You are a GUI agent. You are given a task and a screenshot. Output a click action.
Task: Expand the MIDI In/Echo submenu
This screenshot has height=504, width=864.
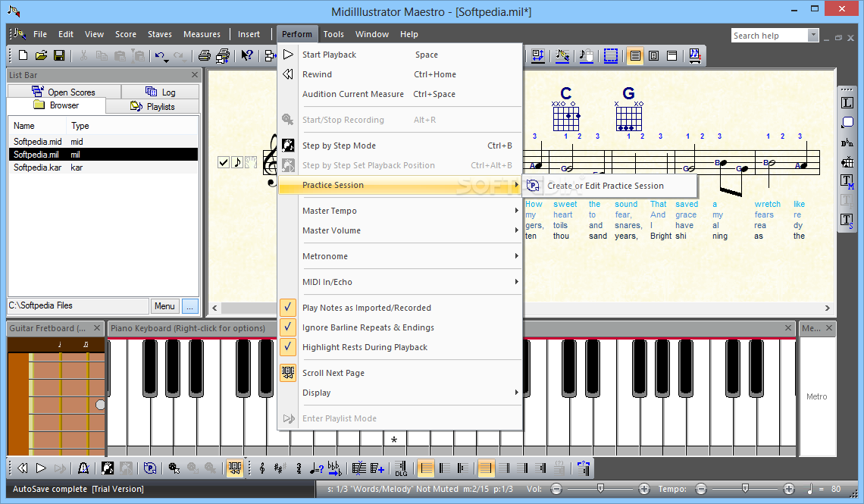[401, 281]
